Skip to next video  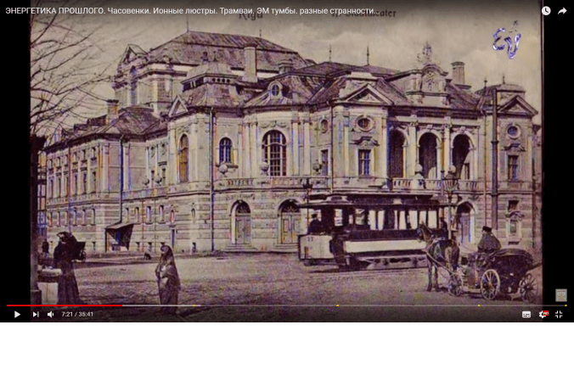click(x=35, y=314)
